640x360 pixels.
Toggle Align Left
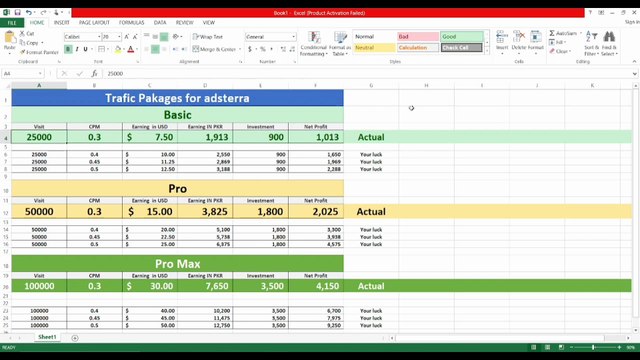146,49
